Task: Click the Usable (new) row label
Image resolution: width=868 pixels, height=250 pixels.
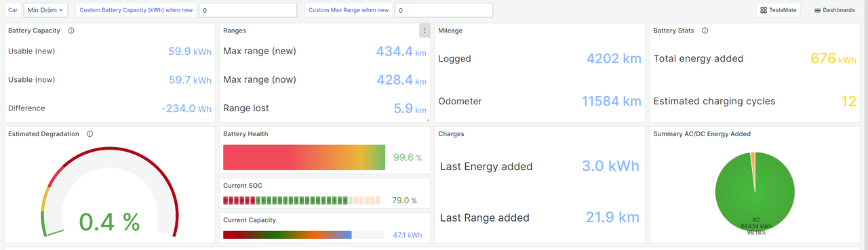Action: click(31, 51)
